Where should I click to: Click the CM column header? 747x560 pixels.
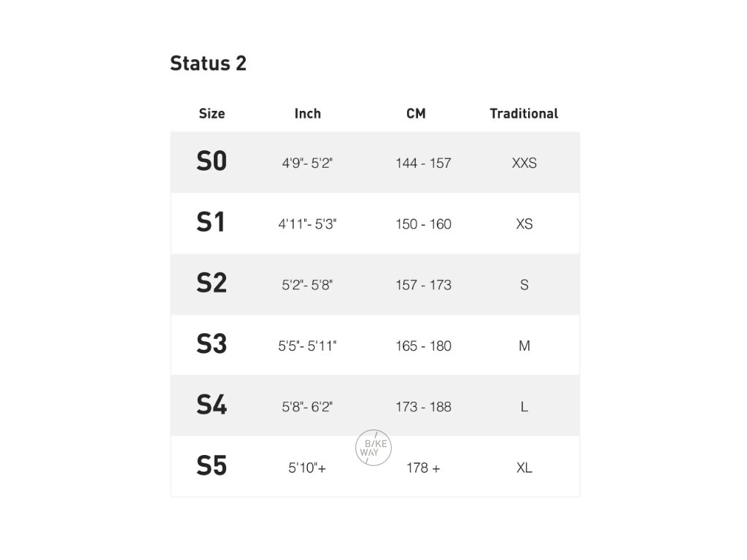coord(416,114)
